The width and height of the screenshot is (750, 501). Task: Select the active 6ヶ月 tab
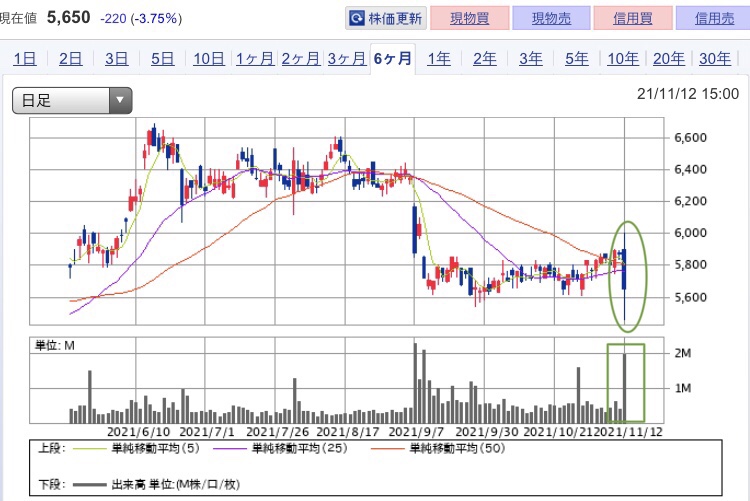[x=393, y=59]
